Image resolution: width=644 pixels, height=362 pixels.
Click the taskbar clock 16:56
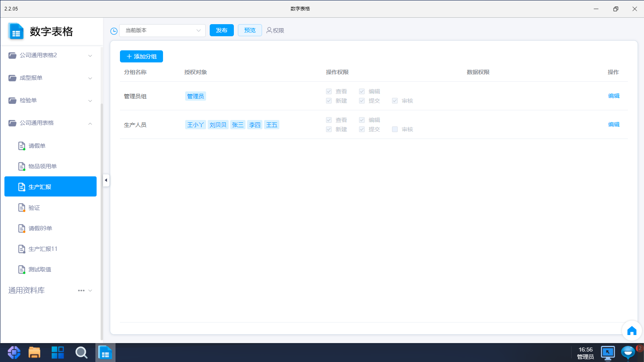(586, 350)
